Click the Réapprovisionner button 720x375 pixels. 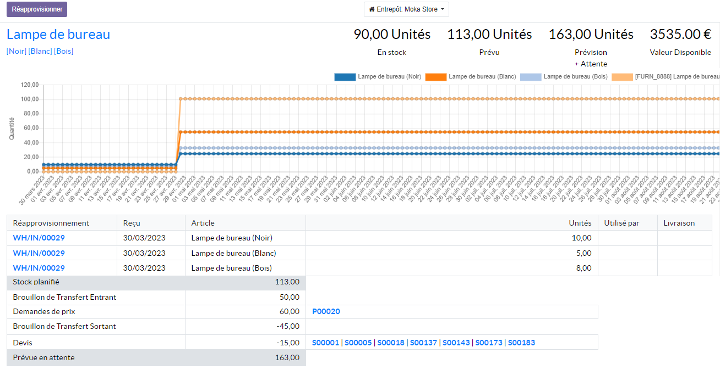(x=37, y=9)
